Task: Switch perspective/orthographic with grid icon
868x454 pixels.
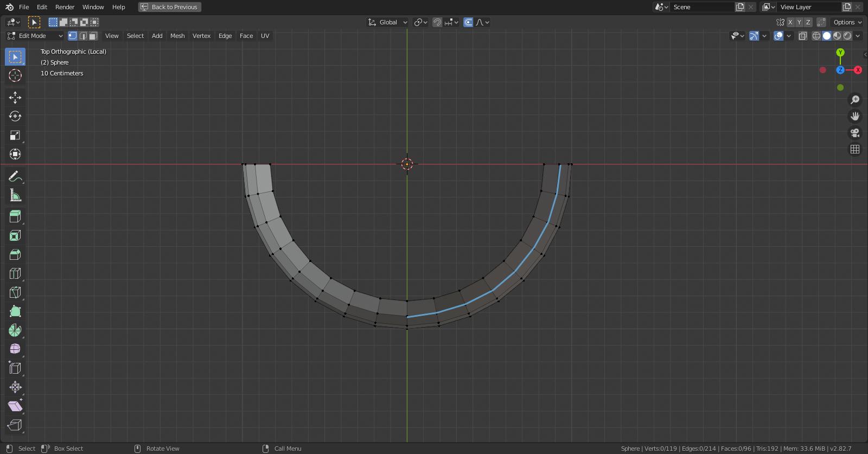Action: point(855,149)
